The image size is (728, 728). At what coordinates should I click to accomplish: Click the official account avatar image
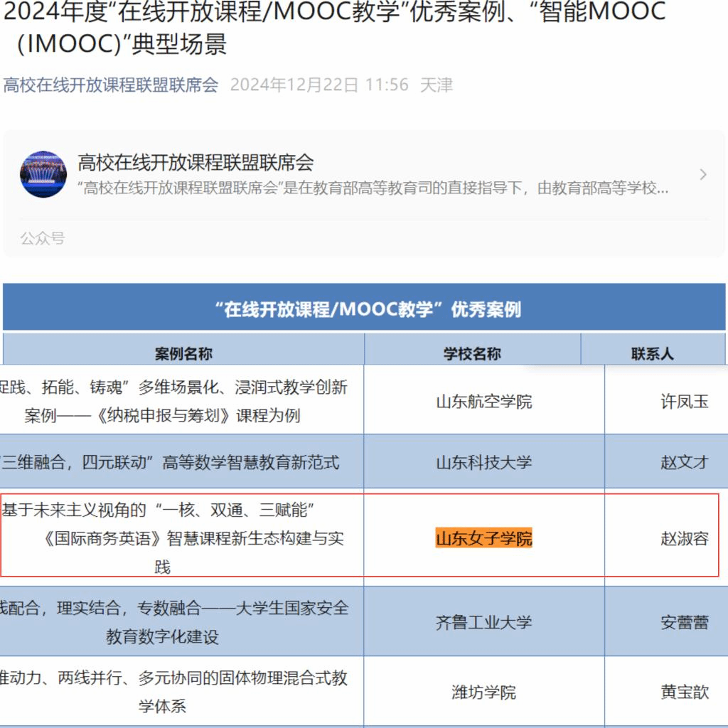click(43, 174)
